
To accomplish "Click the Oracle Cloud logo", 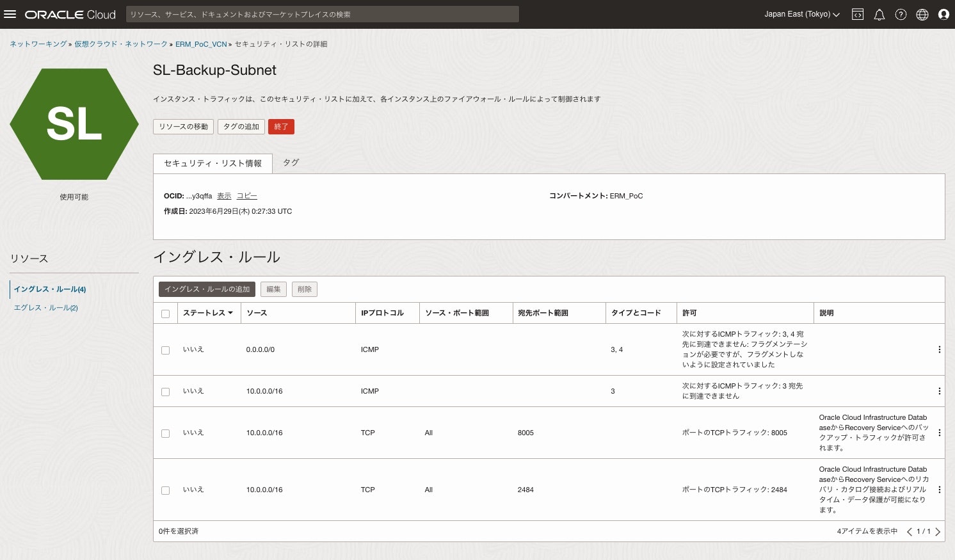I will click(70, 14).
